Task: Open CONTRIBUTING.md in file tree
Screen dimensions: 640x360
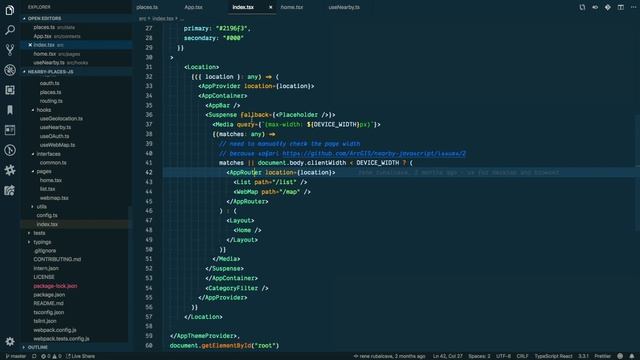Action: (57, 260)
